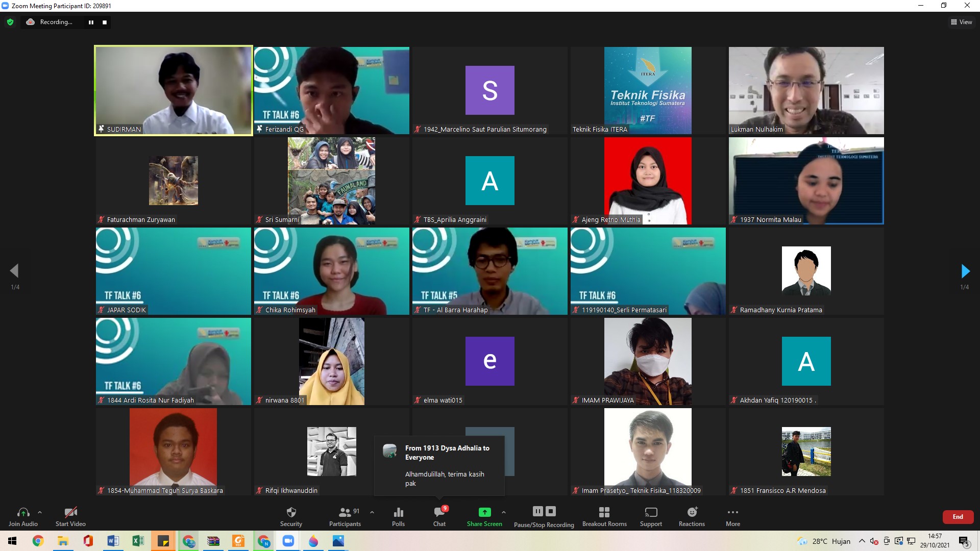980x551 pixels.
Task: Click the Windows Start button
Action: (12, 541)
